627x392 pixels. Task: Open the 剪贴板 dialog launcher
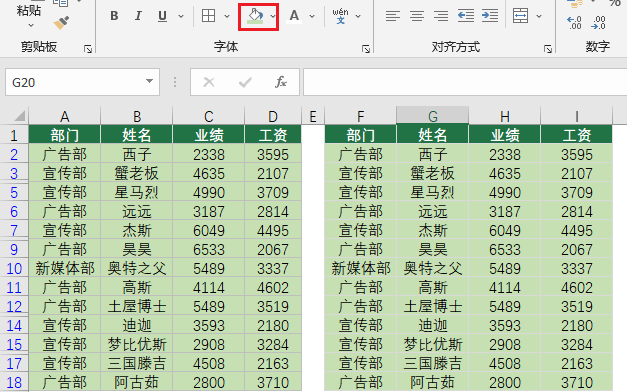click(88, 49)
